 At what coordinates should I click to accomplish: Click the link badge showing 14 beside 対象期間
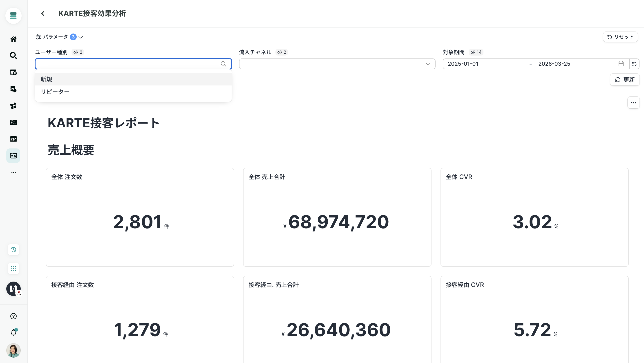[x=476, y=52]
